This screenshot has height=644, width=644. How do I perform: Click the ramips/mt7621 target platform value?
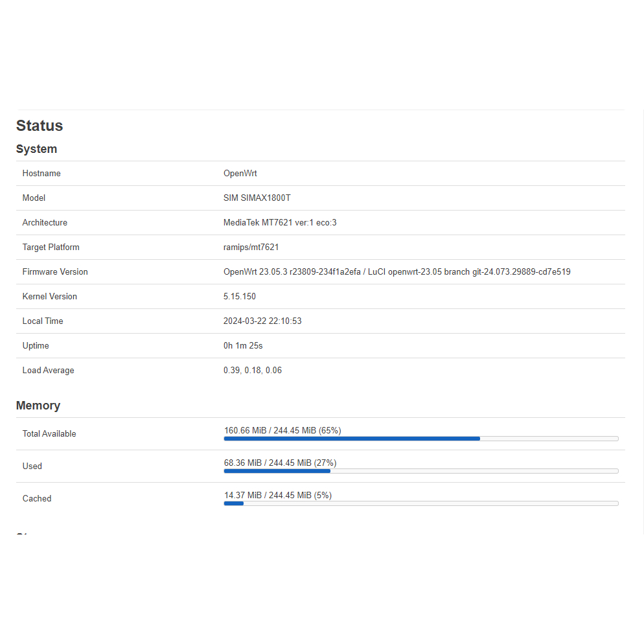pyautogui.click(x=251, y=247)
